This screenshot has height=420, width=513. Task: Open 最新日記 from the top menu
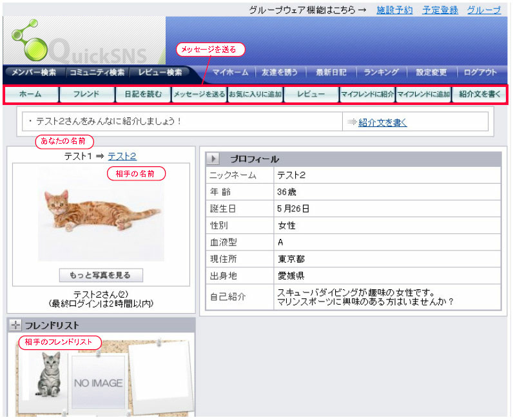pos(331,73)
